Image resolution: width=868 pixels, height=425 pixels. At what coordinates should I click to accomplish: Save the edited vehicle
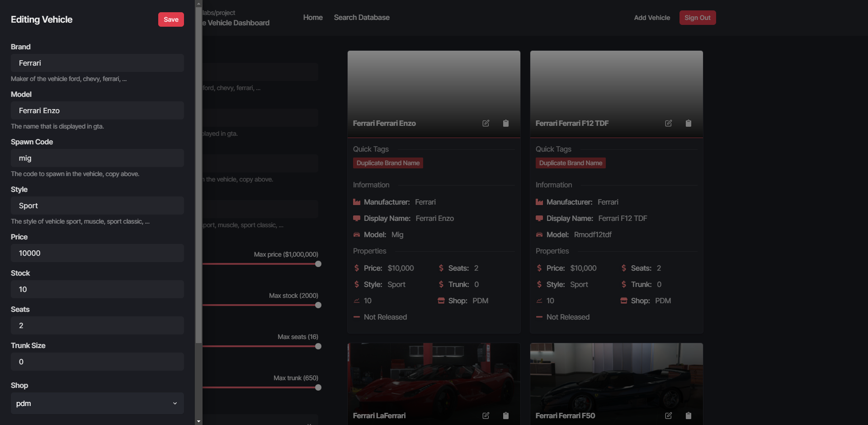tap(170, 19)
